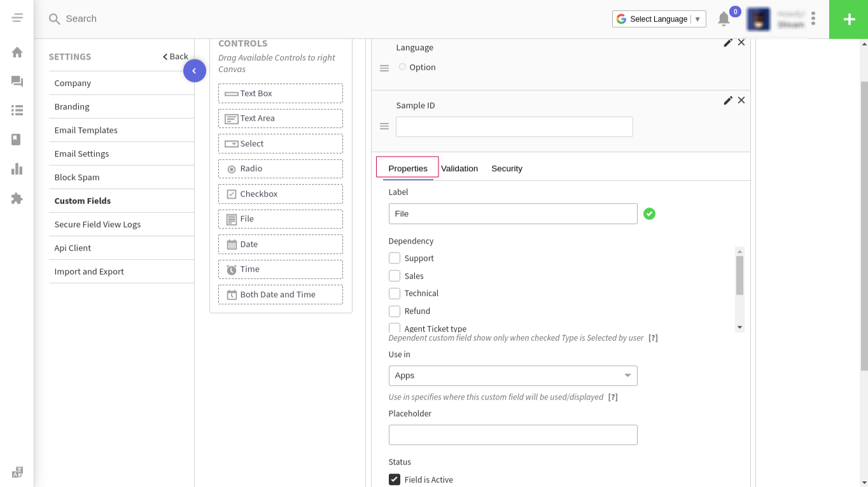Click the green plus button at top right
This screenshot has width=868, height=487.
pos(848,19)
